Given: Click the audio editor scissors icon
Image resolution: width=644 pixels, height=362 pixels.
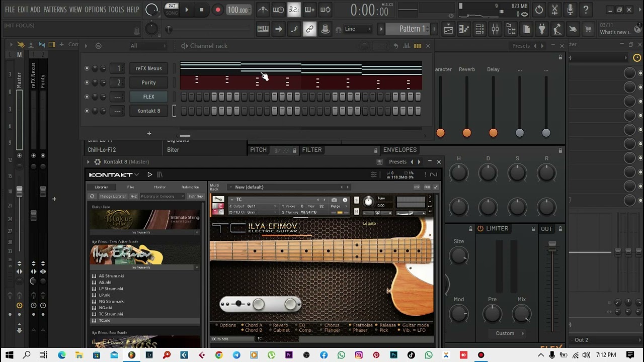Looking at the screenshot, I should click(x=554, y=10).
